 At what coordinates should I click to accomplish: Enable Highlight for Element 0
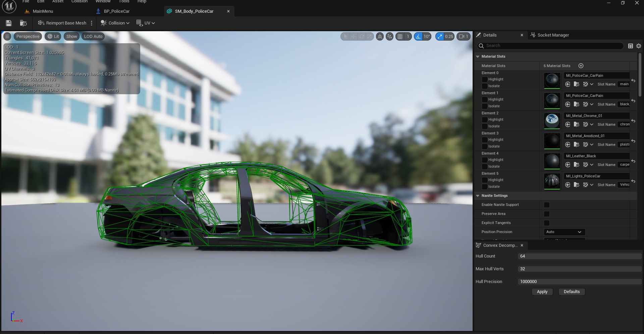(484, 79)
